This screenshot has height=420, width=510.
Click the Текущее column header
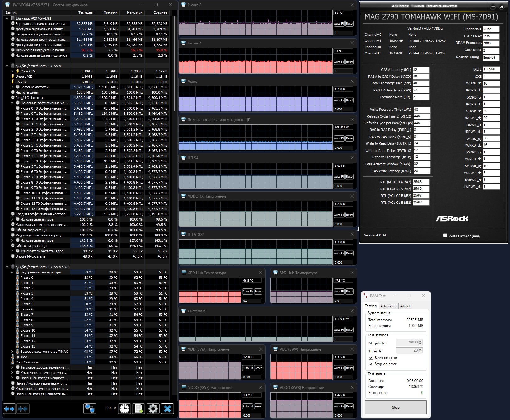pyautogui.click(x=82, y=12)
